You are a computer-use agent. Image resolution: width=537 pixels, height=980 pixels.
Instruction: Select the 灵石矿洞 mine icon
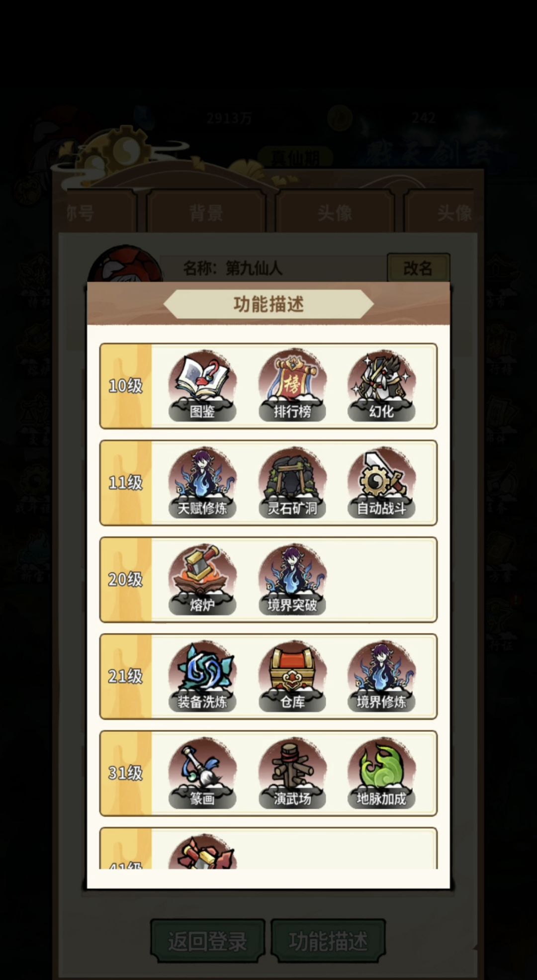(292, 483)
